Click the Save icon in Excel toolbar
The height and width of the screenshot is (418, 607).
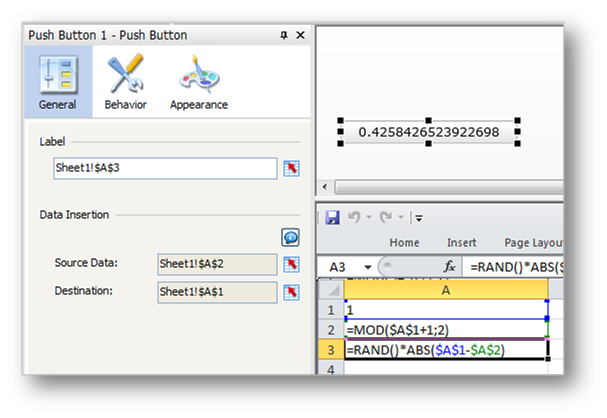(333, 217)
